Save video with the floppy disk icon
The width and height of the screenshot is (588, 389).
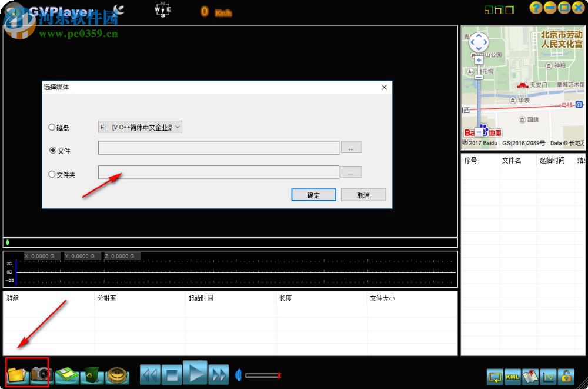(x=66, y=375)
